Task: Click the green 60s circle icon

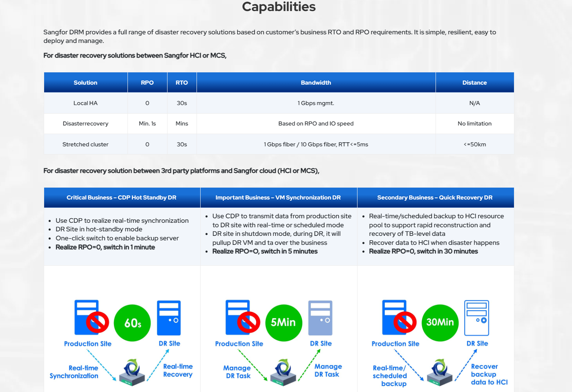Action: [132, 323]
